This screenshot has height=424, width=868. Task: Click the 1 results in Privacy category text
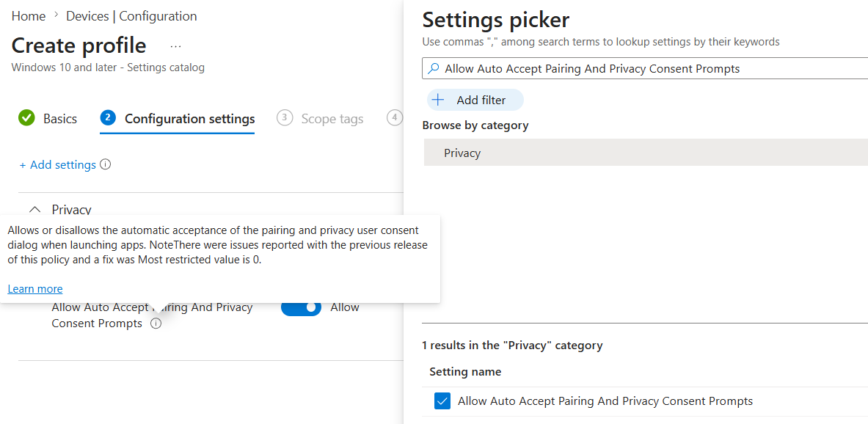pyautogui.click(x=512, y=346)
